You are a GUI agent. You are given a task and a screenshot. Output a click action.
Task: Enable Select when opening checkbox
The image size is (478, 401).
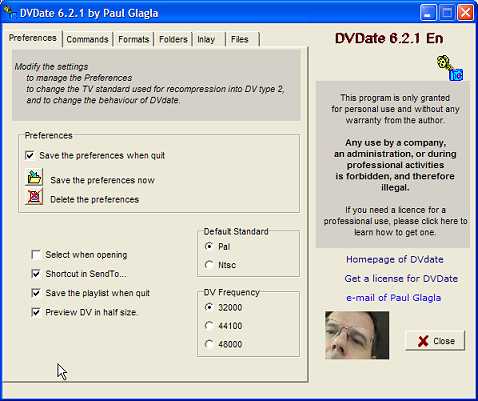click(x=36, y=255)
